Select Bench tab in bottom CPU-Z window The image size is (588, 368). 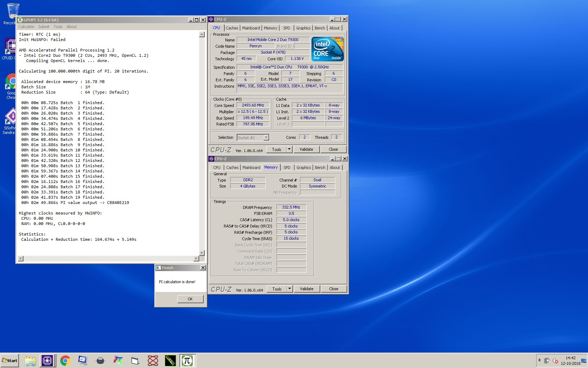click(x=320, y=168)
